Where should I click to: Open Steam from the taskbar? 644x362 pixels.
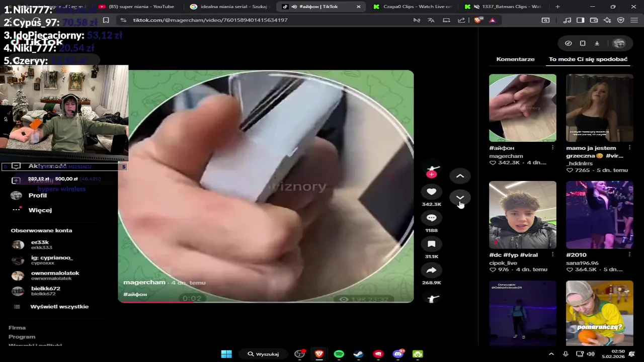click(x=358, y=354)
